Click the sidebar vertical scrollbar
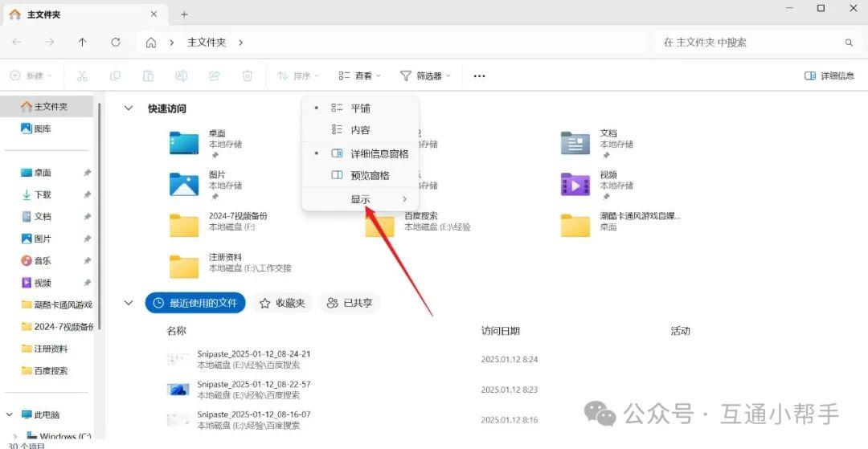Image resolution: width=868 pixels, height=449 pixels. (100, 215)
